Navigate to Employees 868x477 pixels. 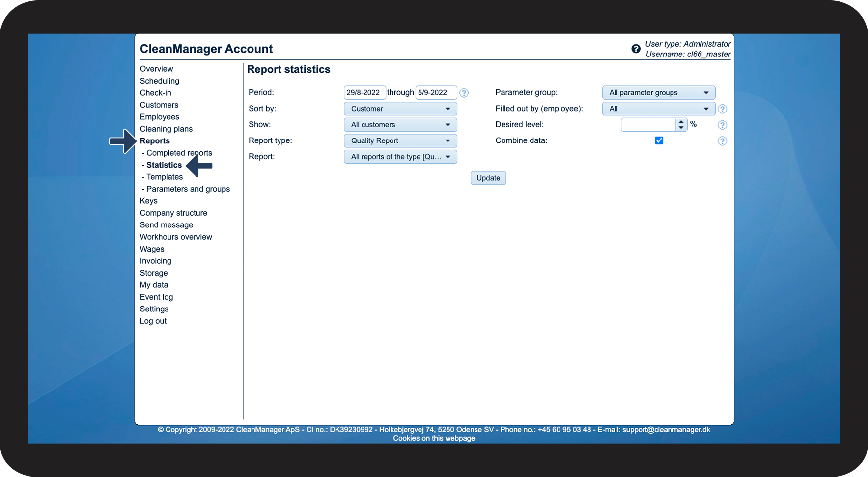point(160,117)
